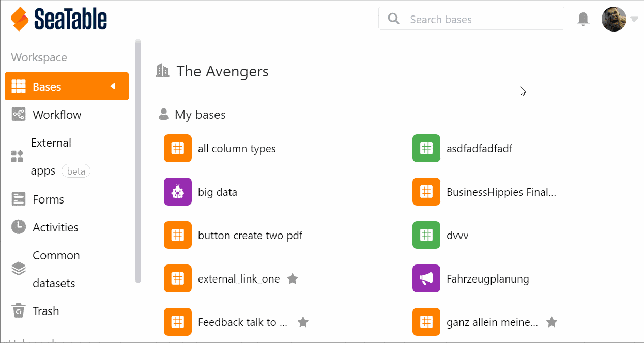644x343 pixels.
Task: Open notifications bell icon
Action: tap(583, 20)
